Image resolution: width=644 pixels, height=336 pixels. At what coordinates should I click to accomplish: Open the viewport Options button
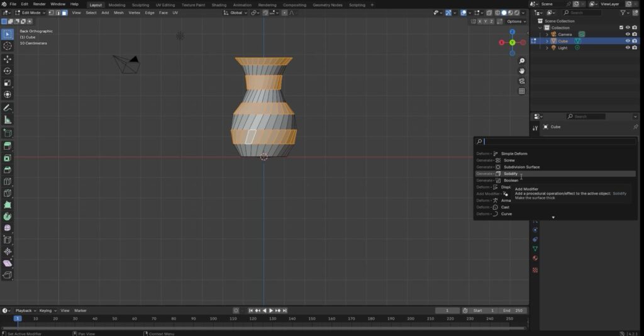pyautogui.click(x=514, y=21)
